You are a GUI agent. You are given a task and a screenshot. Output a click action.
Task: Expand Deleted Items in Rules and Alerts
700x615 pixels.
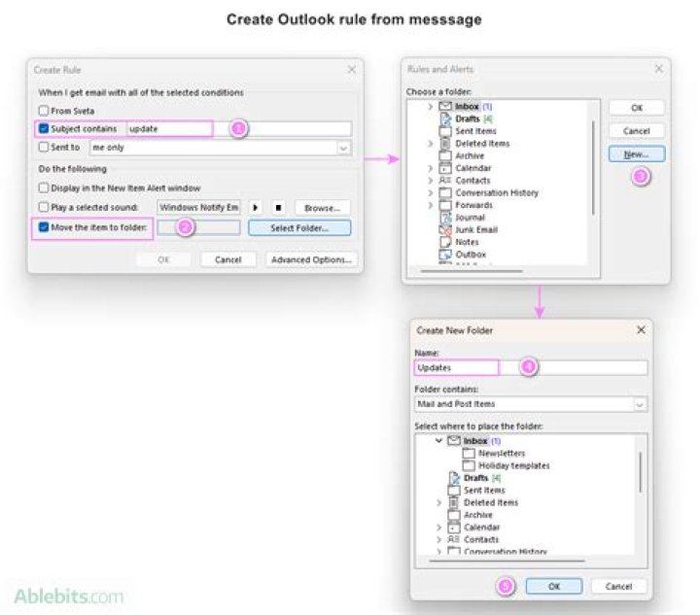click(431, 144)
